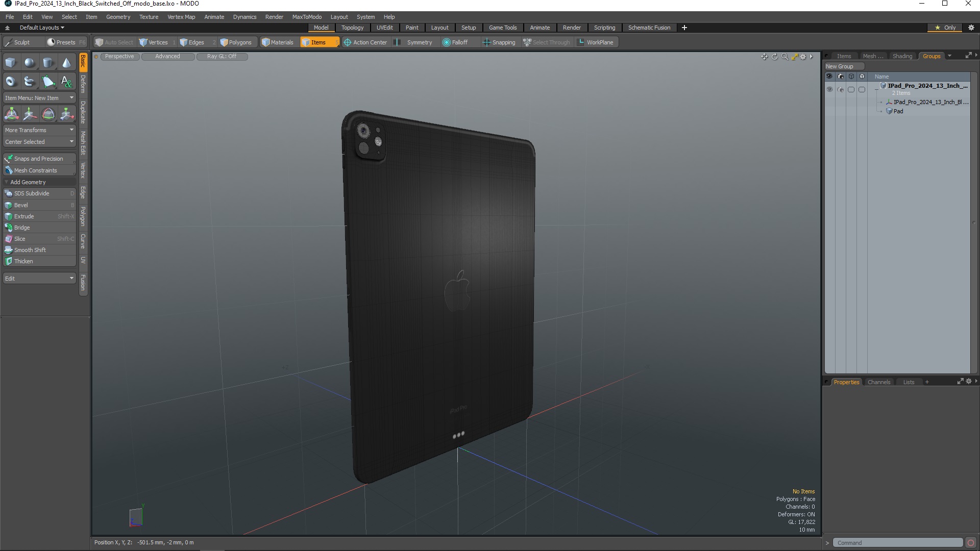The image size is (980, 551).
Task: Activate the Move tool icon
Action: [x=30, y=114]
